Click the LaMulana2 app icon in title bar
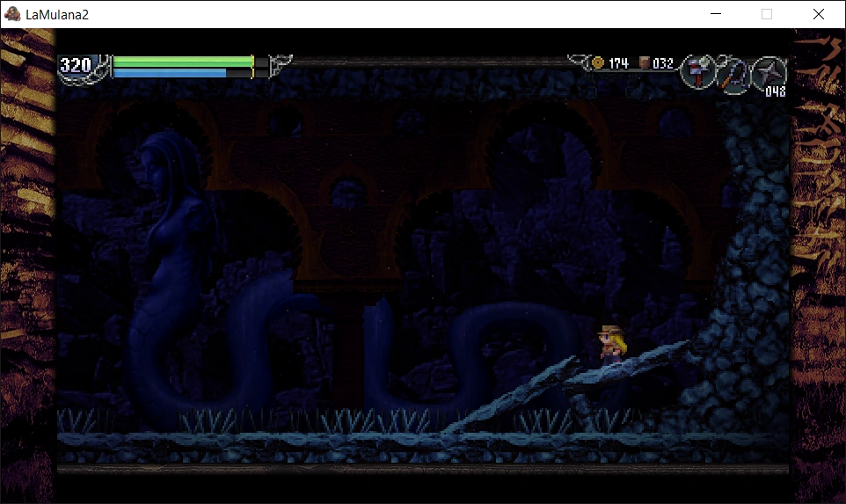The width and height of the screenshot is (846, 504). [11, 14]
